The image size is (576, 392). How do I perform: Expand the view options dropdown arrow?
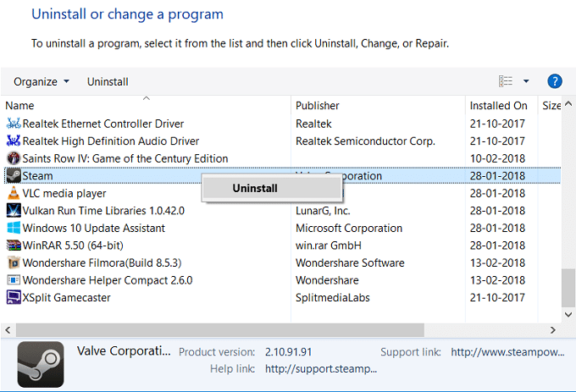[526, 82]
